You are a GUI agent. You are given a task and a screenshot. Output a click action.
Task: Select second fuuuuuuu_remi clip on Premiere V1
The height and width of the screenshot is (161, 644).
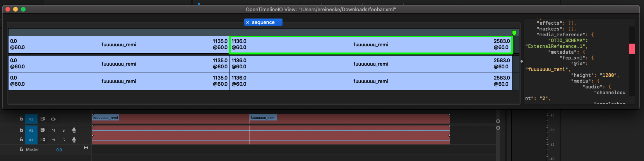(x=349, y=119)
